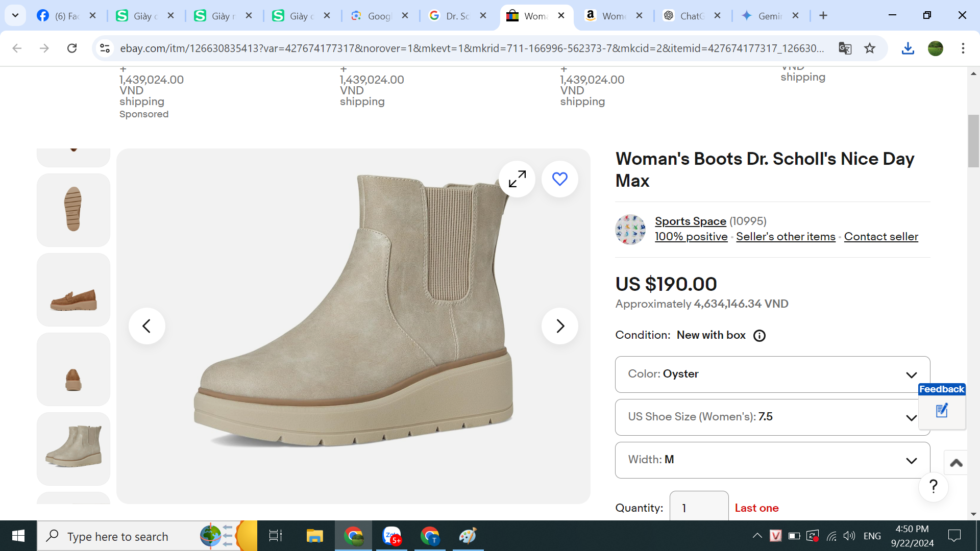This screenshot has width=980, height=551.
Task: Open the Feedback note icon
Action: (942, 411)
